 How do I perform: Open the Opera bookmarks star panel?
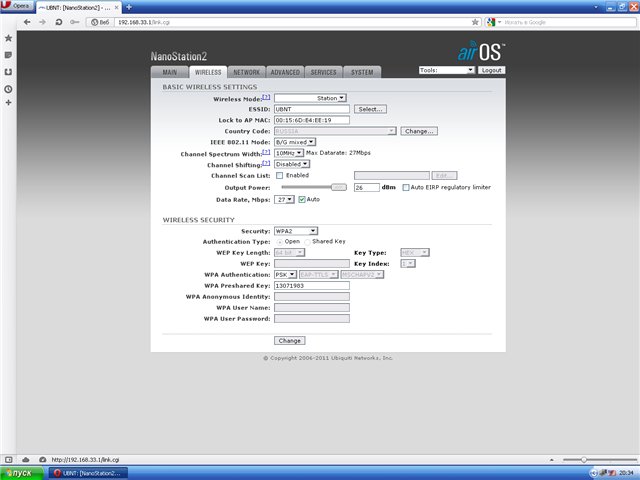[8, 38]
